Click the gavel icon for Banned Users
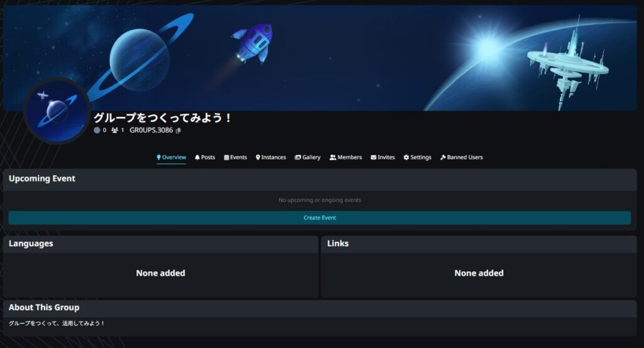Image resolution: width=644 pixels, height=348 pixels. tap(443, 158)
